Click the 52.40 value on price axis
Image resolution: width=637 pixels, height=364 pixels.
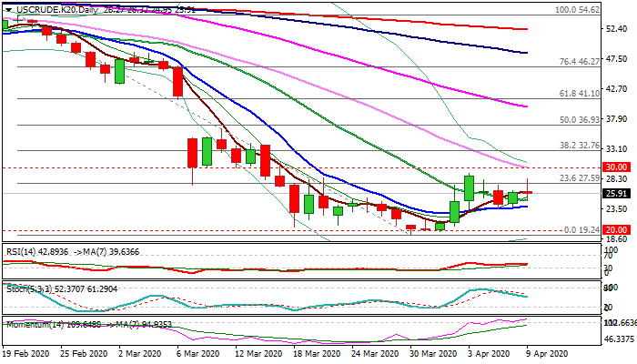coord(618,30)
